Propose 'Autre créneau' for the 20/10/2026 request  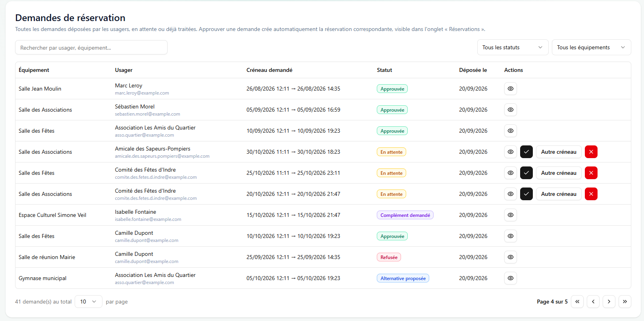pyautogui.click(x=559, y=194)
